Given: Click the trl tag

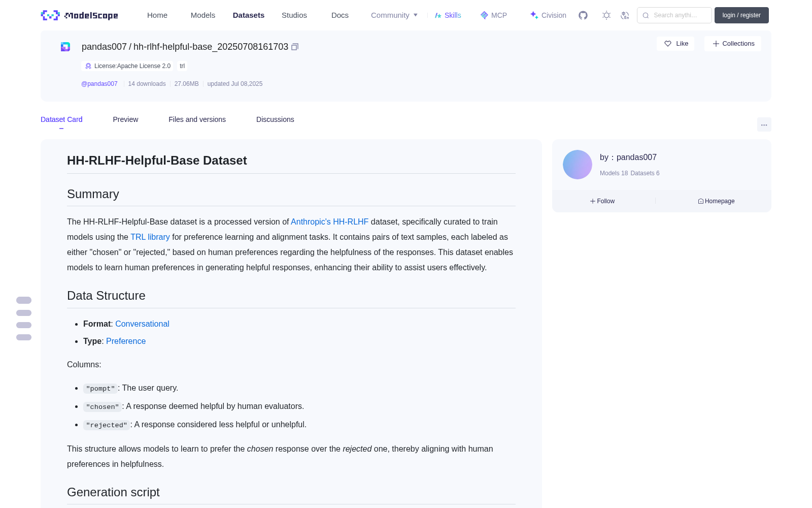Looking at the screenshot, I should pyautogui.click(x=182, y=66).
